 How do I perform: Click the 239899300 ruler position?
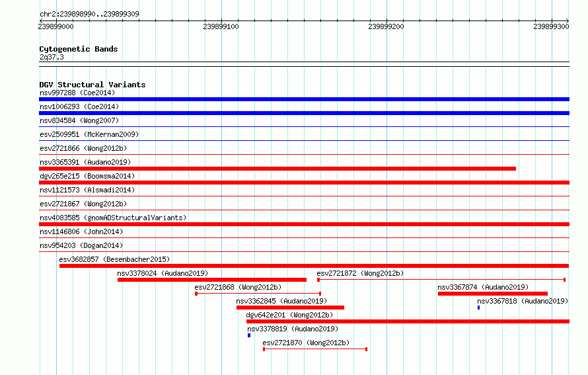click(551, 26)
